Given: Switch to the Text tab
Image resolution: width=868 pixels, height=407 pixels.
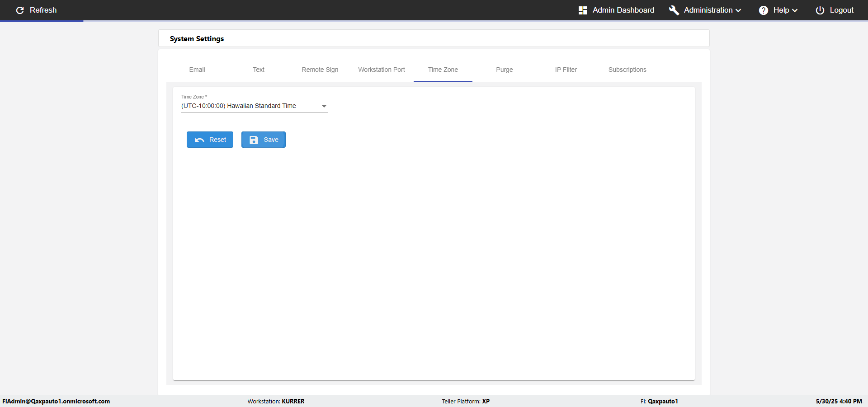Looking at the screenshot, I should (x=259, y=70).
